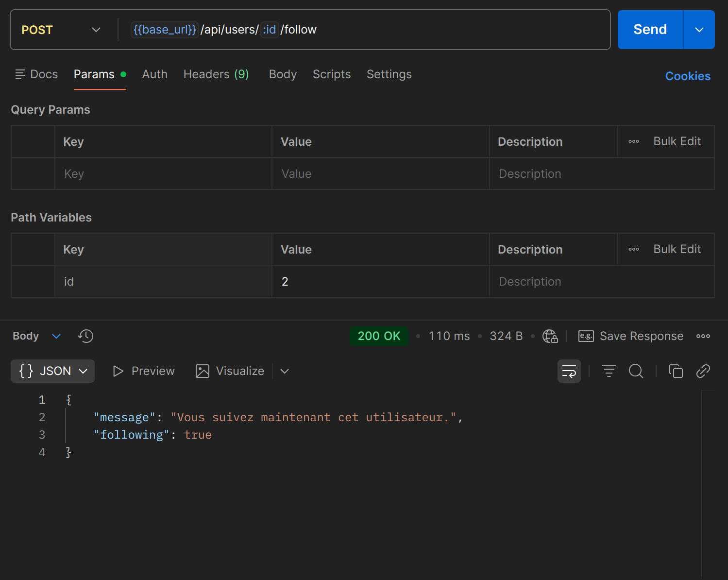The height and width of the screenshot is (580, 728).
Task: Open the Settings tab
Action: (389, 74)
